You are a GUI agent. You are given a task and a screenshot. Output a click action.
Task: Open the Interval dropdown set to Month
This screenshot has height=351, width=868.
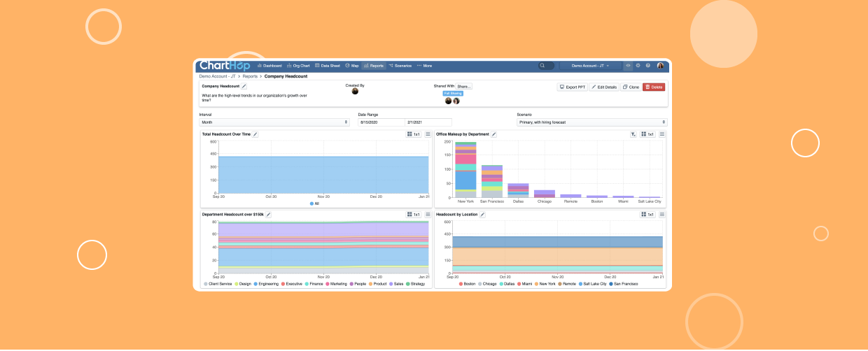pyautogui.click(x=274, y=122)
